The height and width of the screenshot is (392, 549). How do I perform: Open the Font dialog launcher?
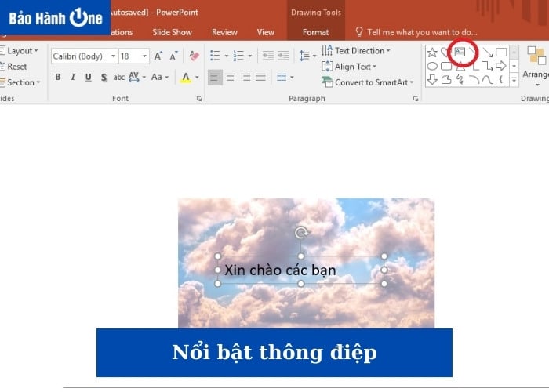[x=199, y=99]
